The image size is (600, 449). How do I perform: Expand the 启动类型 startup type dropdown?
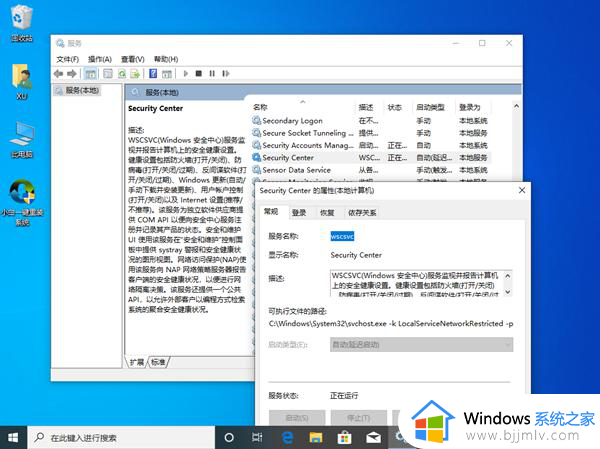point(421,345)
